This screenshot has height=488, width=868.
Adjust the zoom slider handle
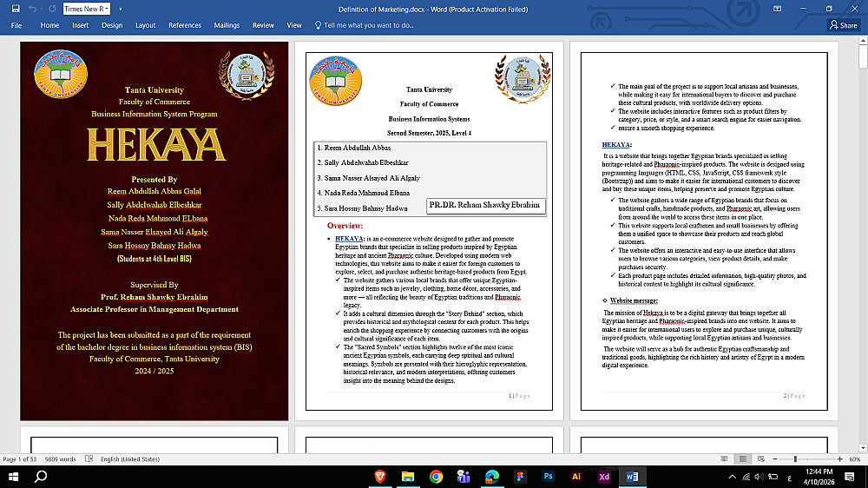[x=795, y=459]
